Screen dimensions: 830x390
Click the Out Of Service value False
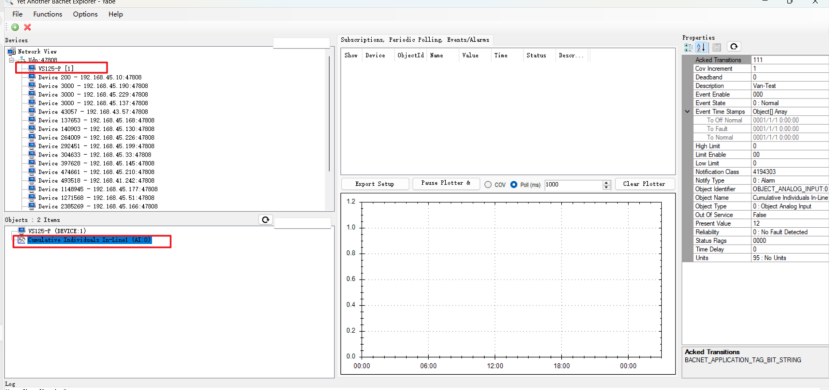tap(790, 215)
